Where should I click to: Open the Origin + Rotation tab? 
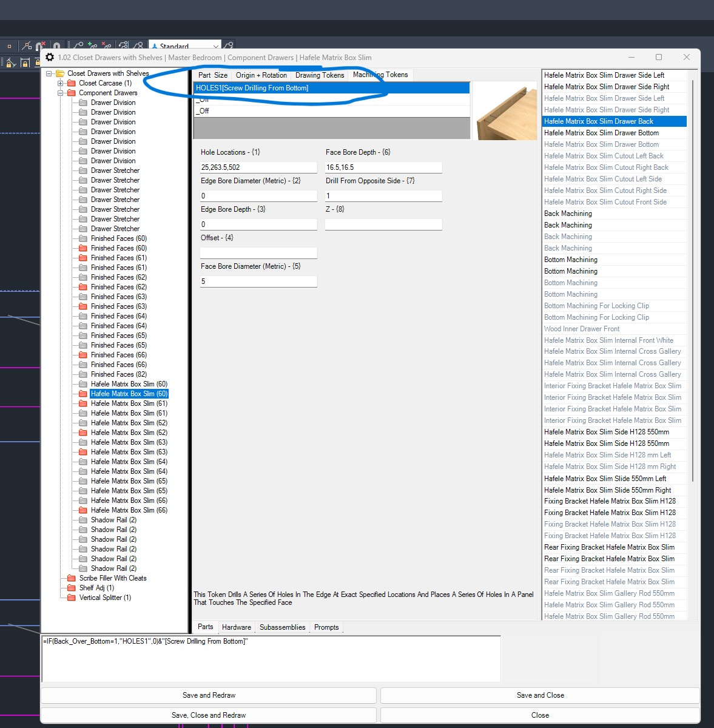coord(261,75)
